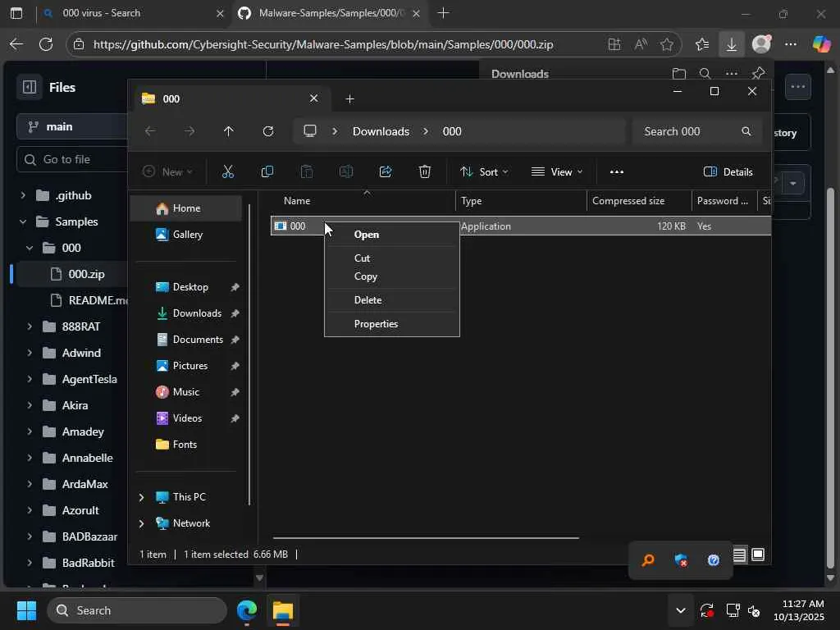Image resolution: width=840 pixels, height=630 pixels.
Task: Toggle the Details pane button
Action: click(728, 171)
